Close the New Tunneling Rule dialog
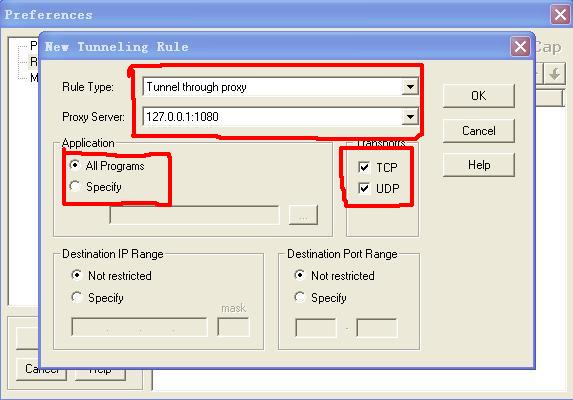Viewport: 573px width, 400px height. [x=520, y=47]
